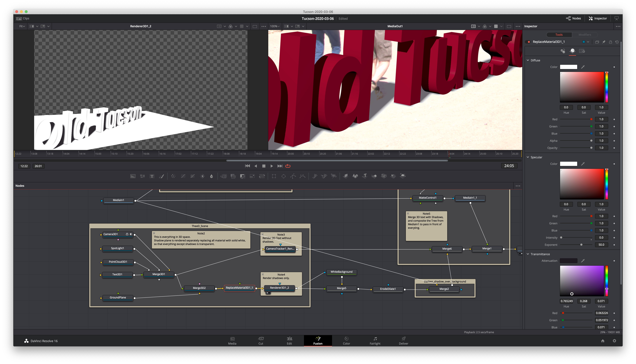The height and width of the screenshot is (364, 636).
Task: Add a Resize tool from the toolbar
Action: pyautogui.click(x=252, y=176)
